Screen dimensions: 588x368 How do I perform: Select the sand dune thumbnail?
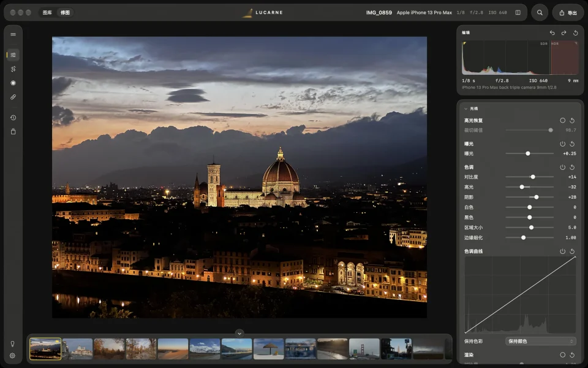[173, 349]
